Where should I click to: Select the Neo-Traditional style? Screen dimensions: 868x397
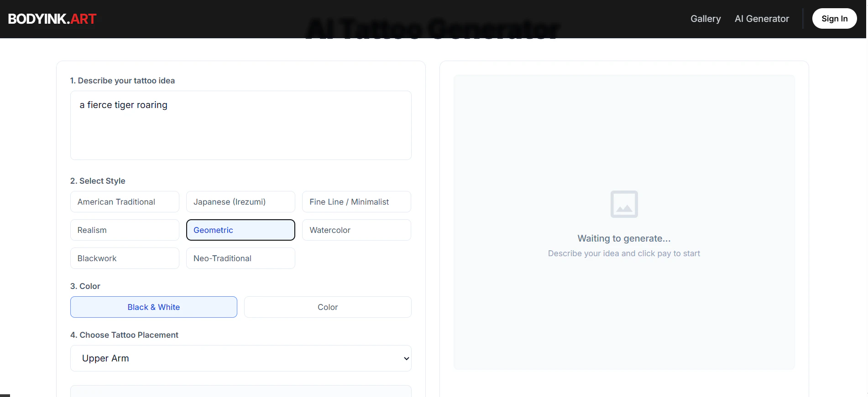tap(241, 258)
